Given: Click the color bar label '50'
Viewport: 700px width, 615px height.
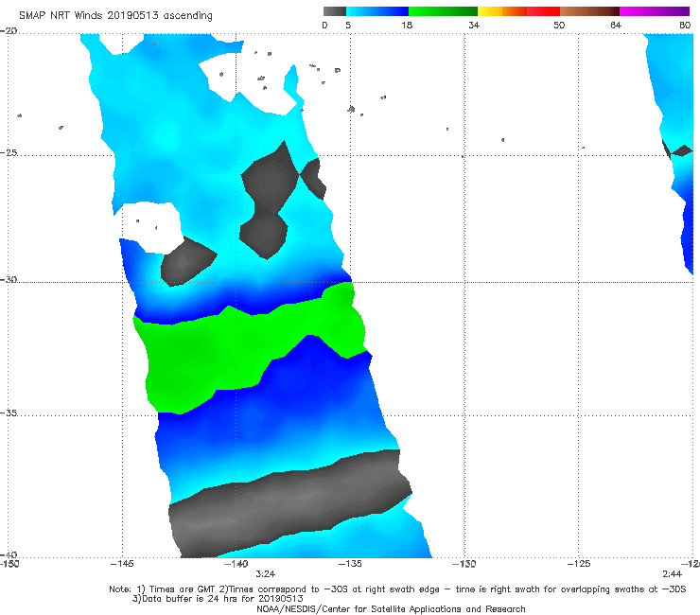Looking at the screenshot, I should tap(559, 25).
